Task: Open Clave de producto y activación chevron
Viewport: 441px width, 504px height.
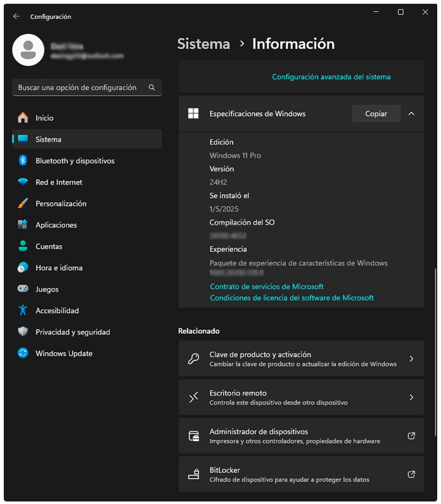Action: 411,358
